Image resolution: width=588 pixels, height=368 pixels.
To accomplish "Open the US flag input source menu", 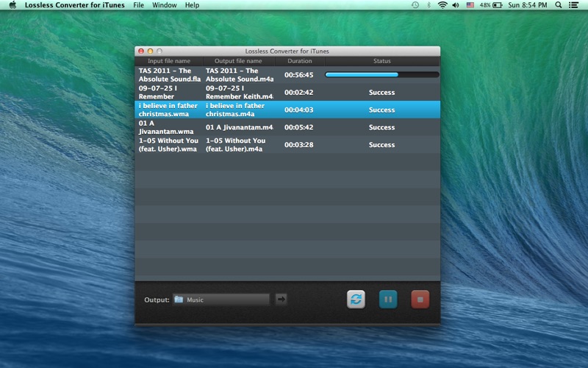I will point(470,5).
